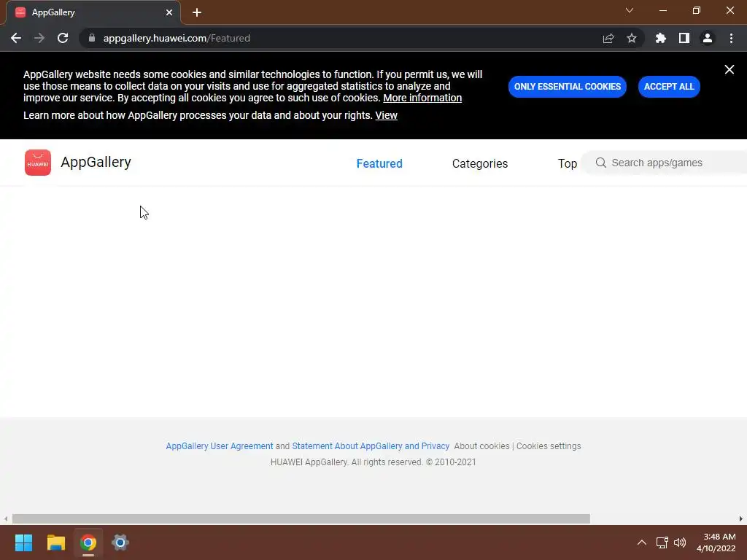The width and height of the screenshot is (747, 560).
Task: Open the Windows Start menu
Action: pyautogui.click(x=23, y=542)
